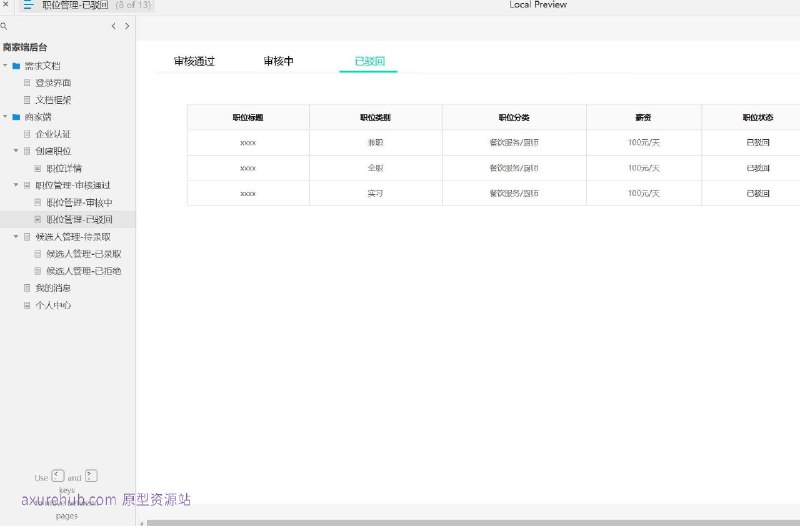Click page icon beside 企业认证
Viewport: 800px width, 526px height.
27,134
